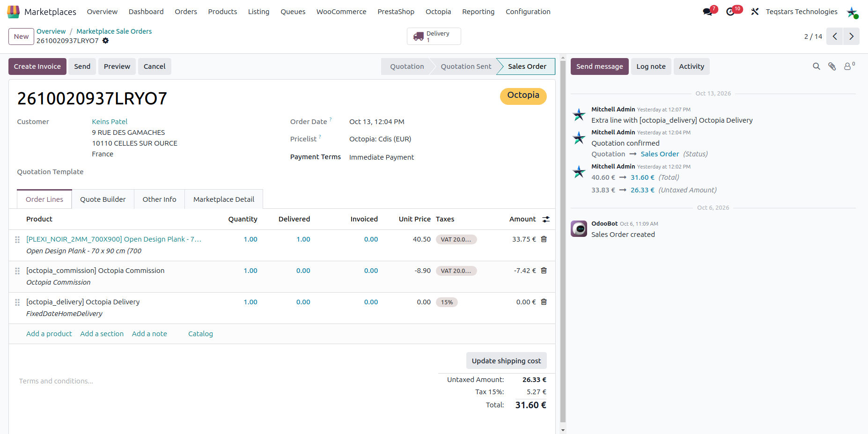Open the Marketplace Sale Orders breadcrumb
868x434 pixels.
(114, 31)
